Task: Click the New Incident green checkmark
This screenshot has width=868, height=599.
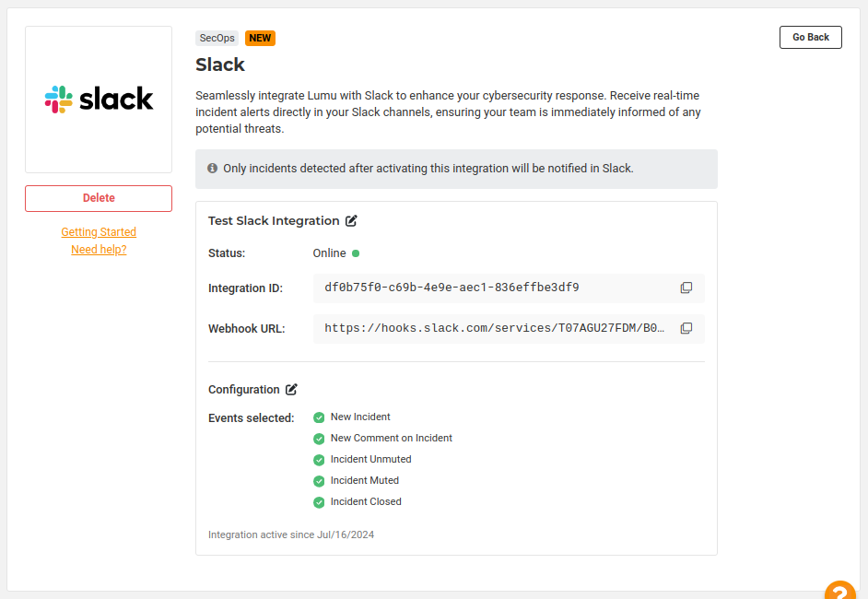Action: (319, 417)
